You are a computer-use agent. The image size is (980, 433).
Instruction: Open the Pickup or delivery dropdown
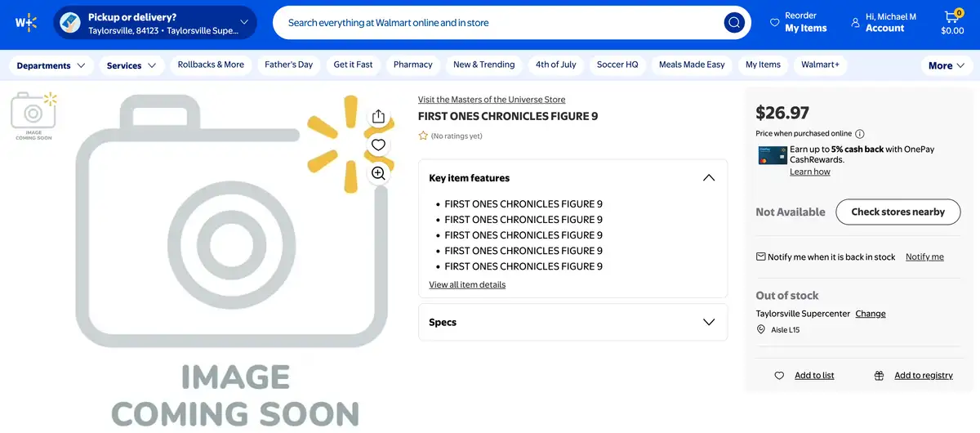click(155, 23)
